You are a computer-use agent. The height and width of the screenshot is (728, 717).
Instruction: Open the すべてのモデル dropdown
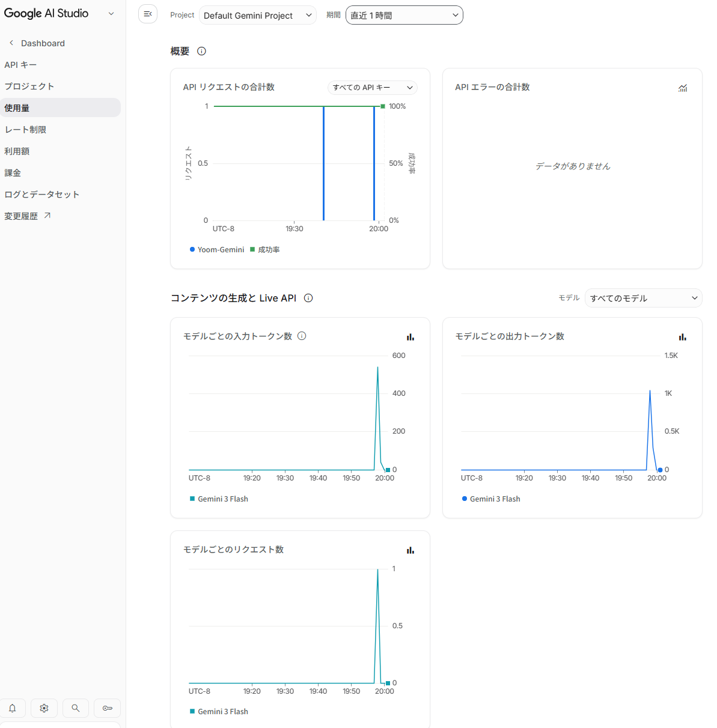[644, 298]
